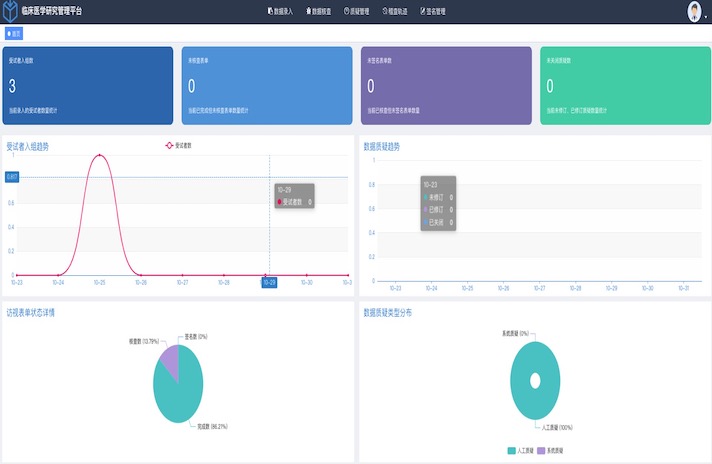
Task: Click the purple 核查数 pie slice
Action: pyautogui.click(x=167, y=358)
